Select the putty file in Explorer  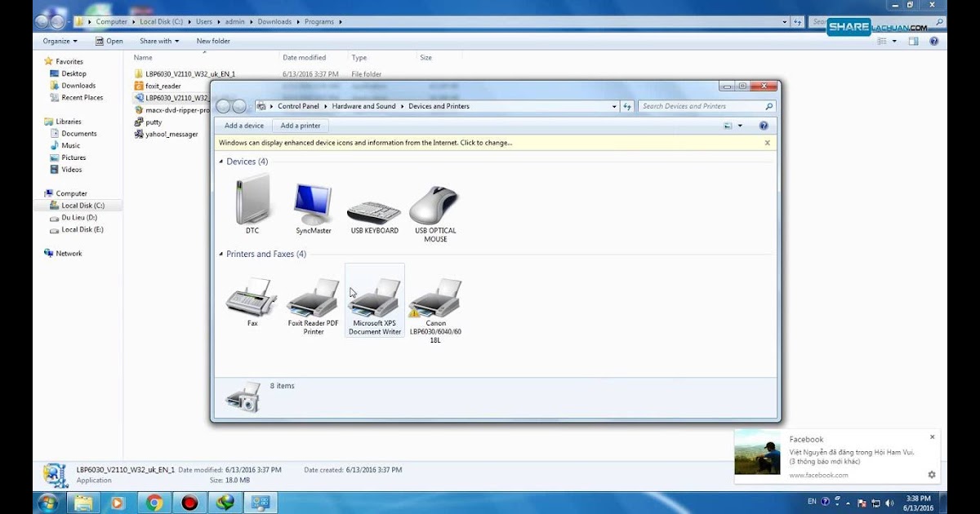(154, 122)
